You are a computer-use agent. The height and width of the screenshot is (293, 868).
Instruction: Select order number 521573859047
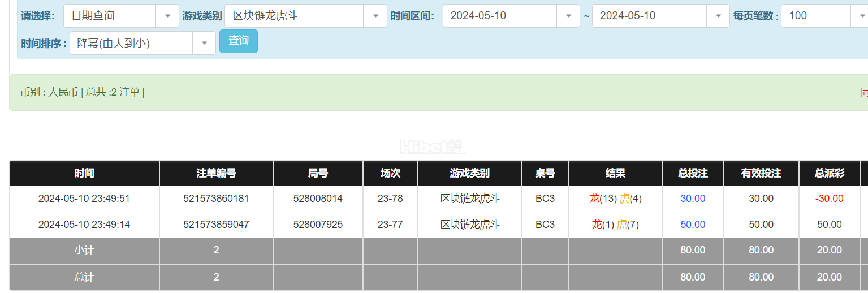216,225
